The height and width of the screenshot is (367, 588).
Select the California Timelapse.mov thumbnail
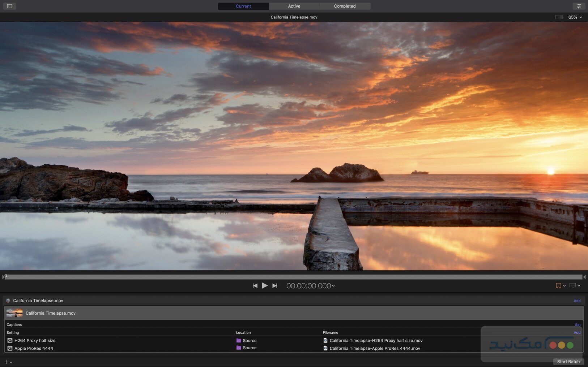[14, 313]
